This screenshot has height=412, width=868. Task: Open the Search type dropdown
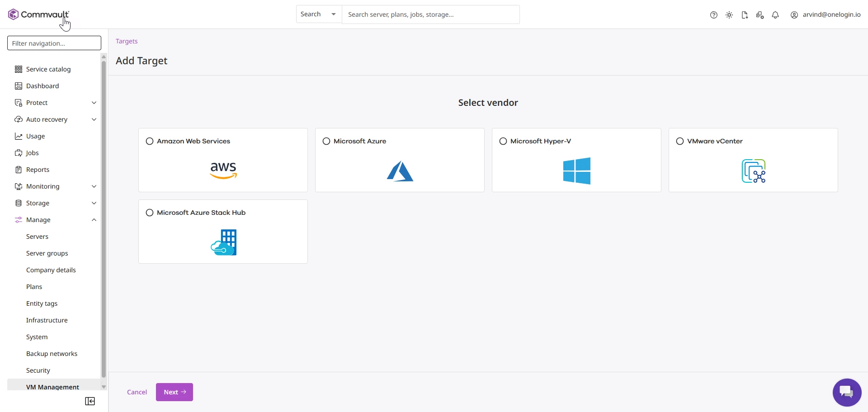(319, 14)
